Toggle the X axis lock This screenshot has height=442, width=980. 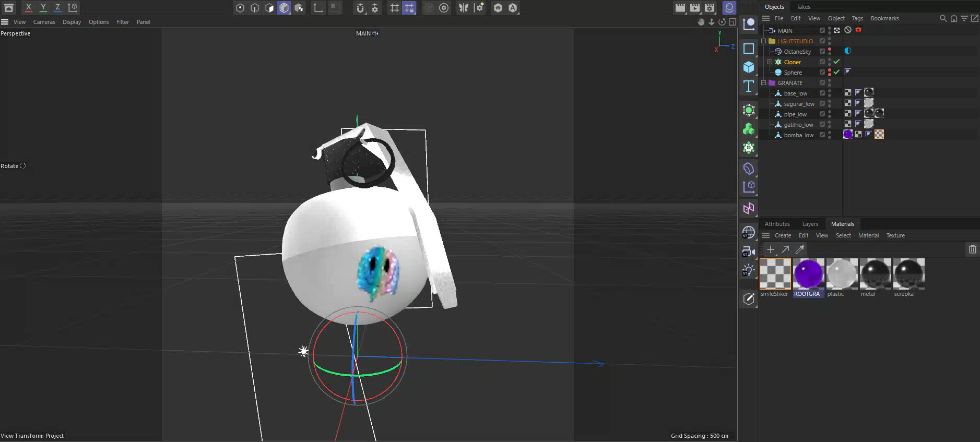(29, 8)
